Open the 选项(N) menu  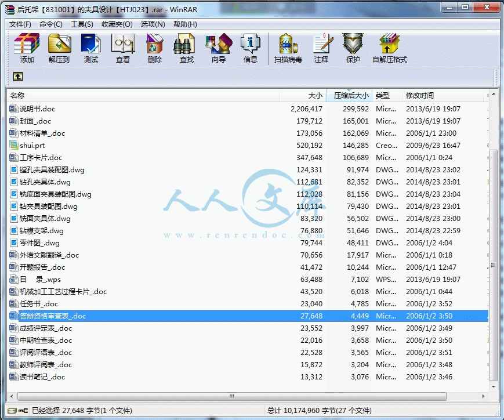point(153,24)
